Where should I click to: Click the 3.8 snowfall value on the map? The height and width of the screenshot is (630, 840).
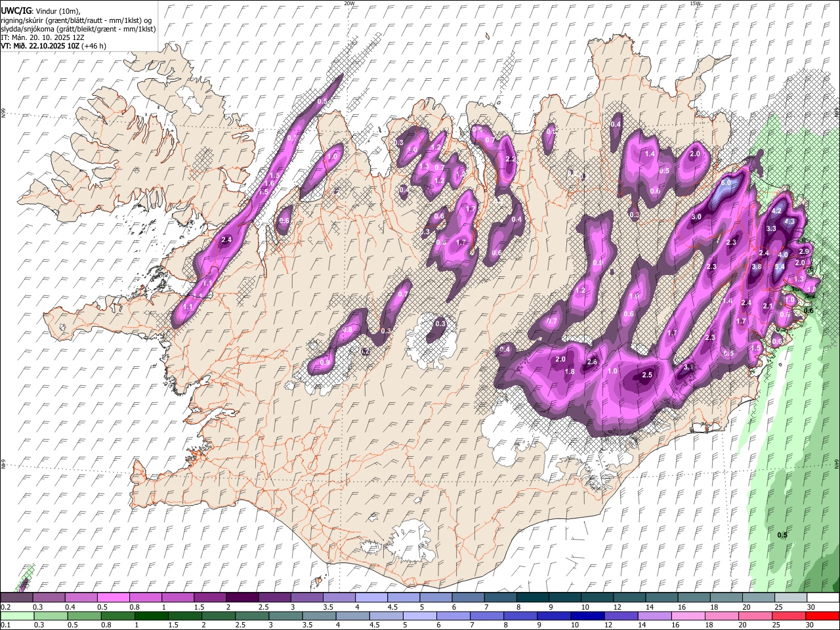point(757,267)
